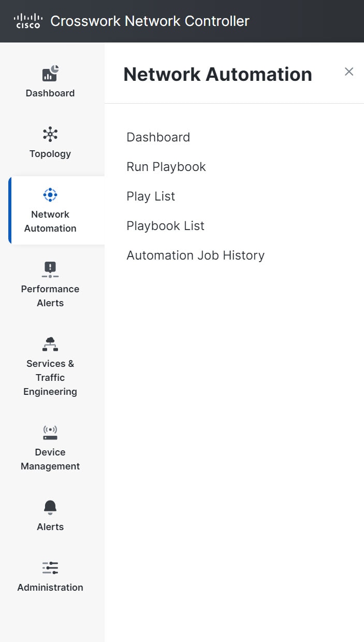Screen dimensions: 364x642
Task: Select Playbook List in the panel
Action: click(x=165, y=225)
